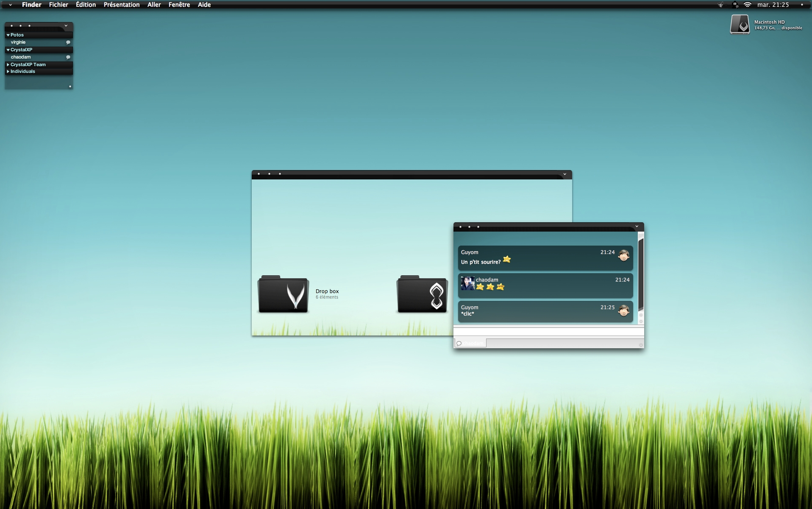
Task: Select the black folder with hourglass emblem
Action: [422, 294]
